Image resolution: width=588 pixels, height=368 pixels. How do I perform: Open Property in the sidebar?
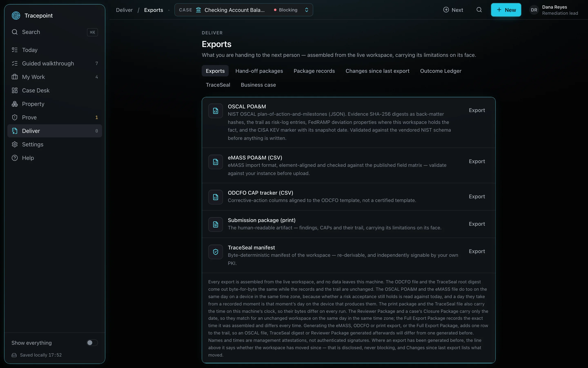tap(55, 104)
